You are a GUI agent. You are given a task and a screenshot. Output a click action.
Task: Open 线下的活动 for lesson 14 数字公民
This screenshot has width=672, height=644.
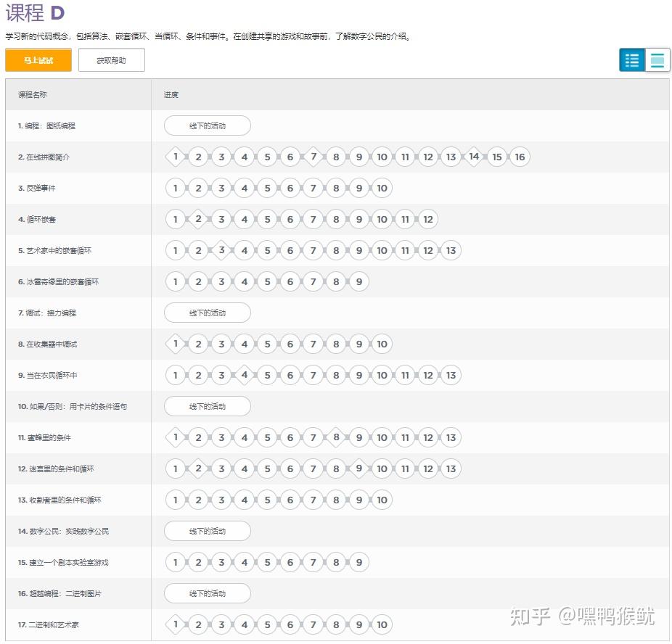(x=208, y=531)
